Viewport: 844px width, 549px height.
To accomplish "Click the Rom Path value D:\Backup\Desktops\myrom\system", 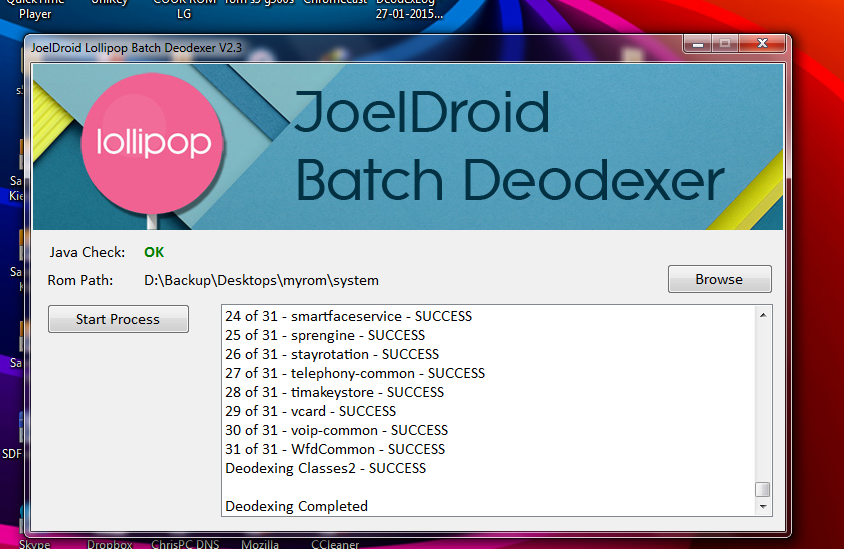I will (262, 280).
